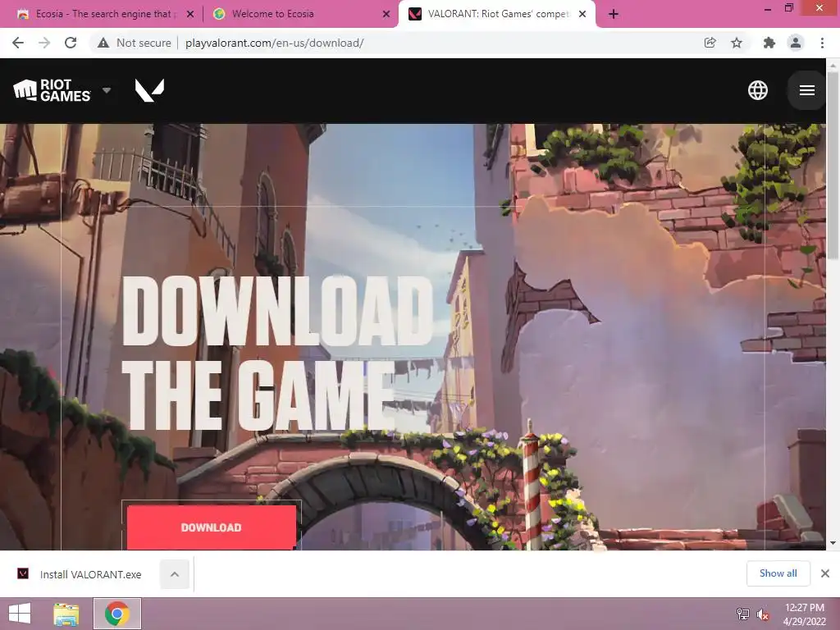Open the hamburger navigation menu
The image size is (840, 630).
(x=807, y=90)
